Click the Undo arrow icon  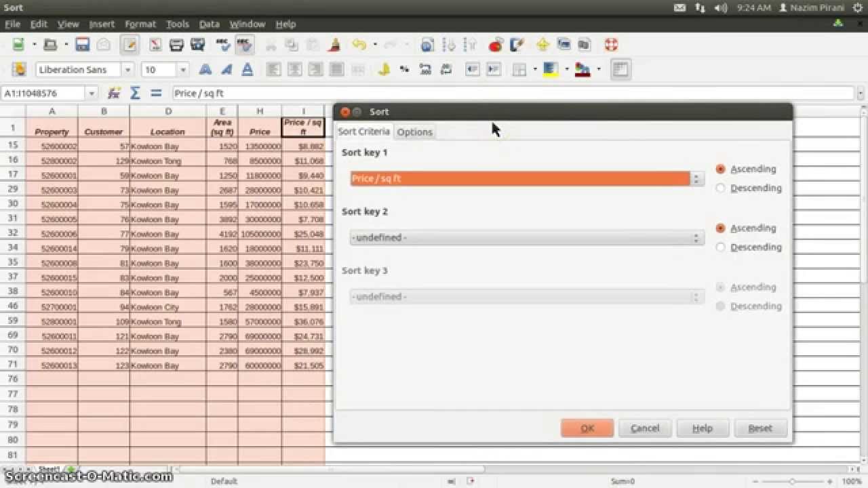[x=359, y=45]
